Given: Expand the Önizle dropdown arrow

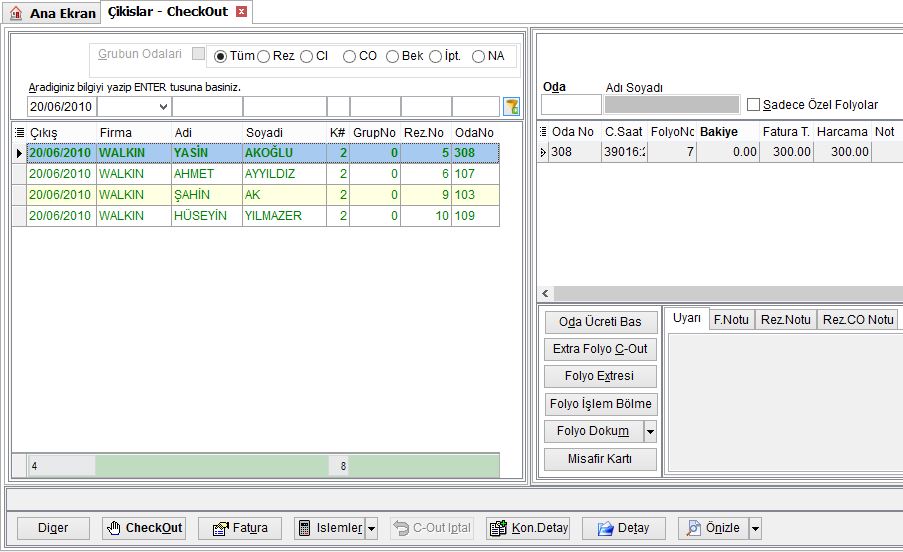Looking at the screenshot, I should [x=755, y=528].
